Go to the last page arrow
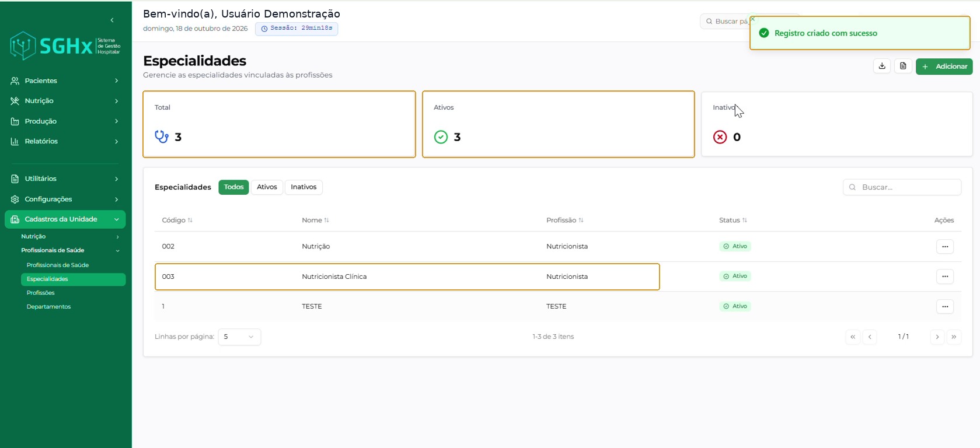Viewport: 980px width, 448px height. (x=954, y=337)
